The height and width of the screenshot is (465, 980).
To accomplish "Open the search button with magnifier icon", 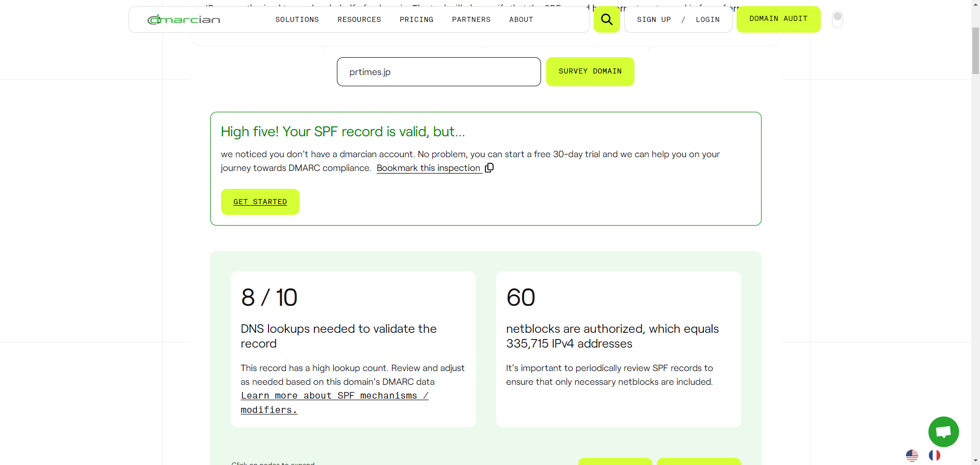I will 607,19.
